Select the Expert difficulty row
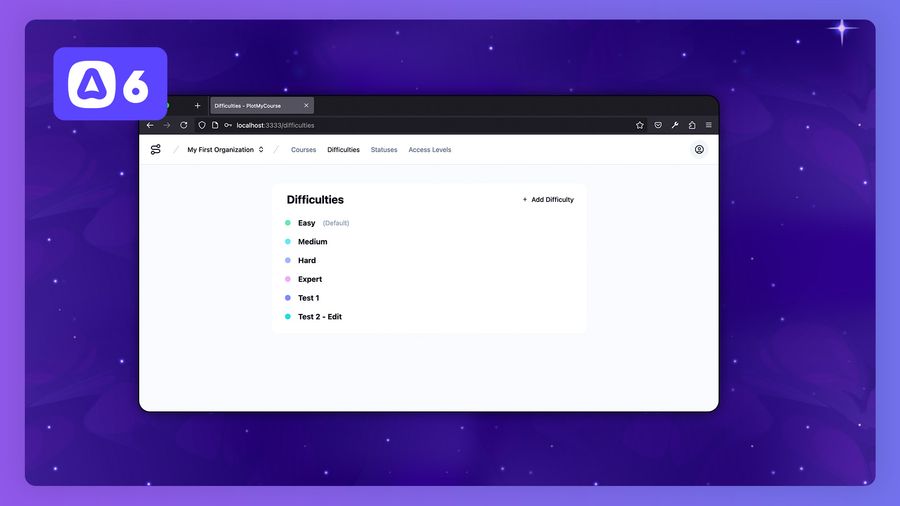 (x=310, y=279)
